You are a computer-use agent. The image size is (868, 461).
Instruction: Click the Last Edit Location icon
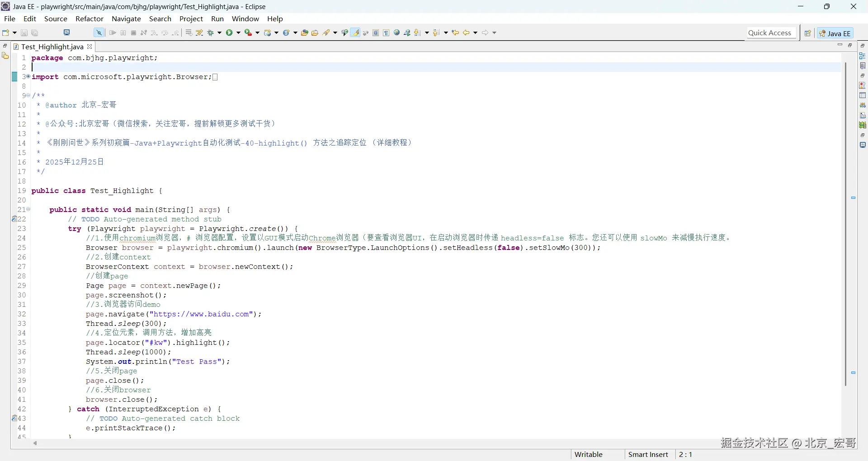click(456, 33)
